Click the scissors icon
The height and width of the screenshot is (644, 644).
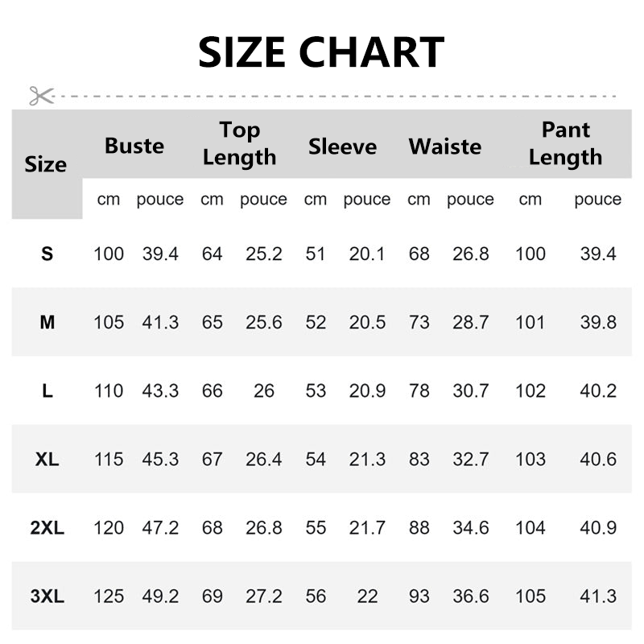tap(42, 96)
